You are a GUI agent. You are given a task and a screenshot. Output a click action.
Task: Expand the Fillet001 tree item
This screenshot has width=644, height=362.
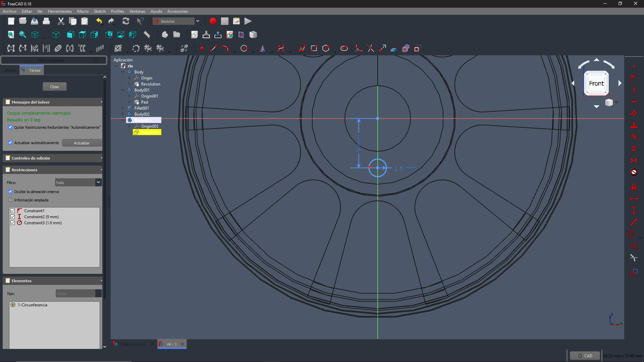click(x=123, y=108)
